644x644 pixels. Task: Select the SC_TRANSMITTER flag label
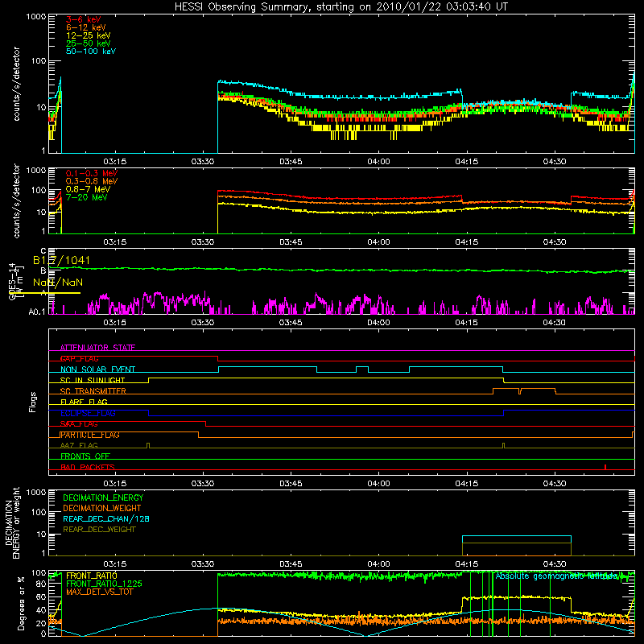(93, 391)
